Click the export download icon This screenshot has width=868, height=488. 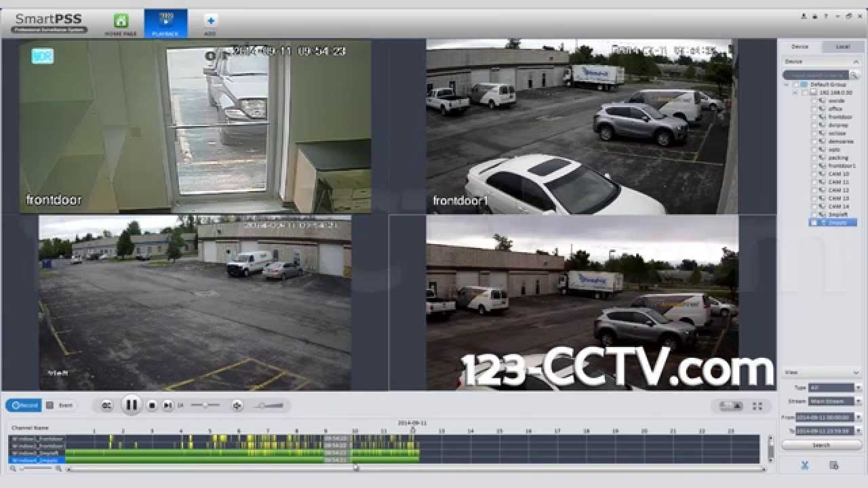tap(834, 466)
